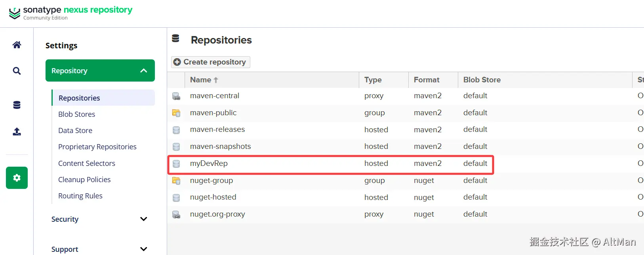Click the database browse icon in sidebar
The width and height of the screenshot is (644, 255).
click(x=17, y=105)
